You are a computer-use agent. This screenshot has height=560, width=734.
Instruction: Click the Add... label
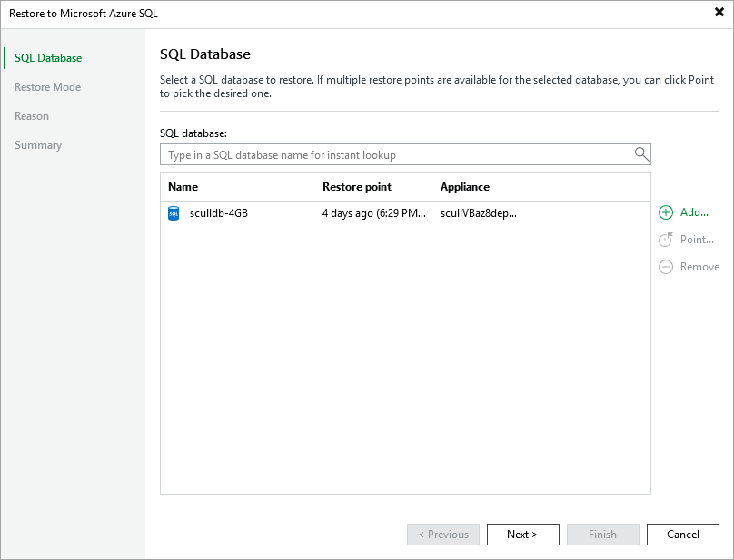(x=694, y=212)
